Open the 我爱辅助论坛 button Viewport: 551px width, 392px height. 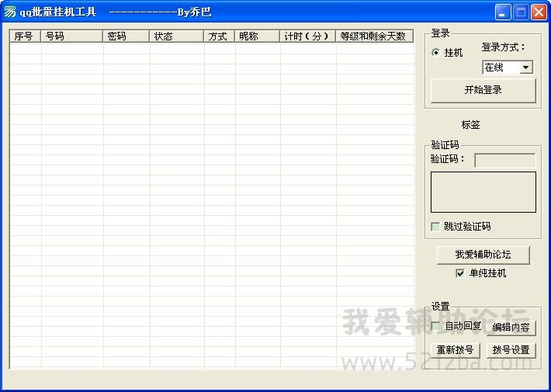pyautogui.click(x=483, y=255)
